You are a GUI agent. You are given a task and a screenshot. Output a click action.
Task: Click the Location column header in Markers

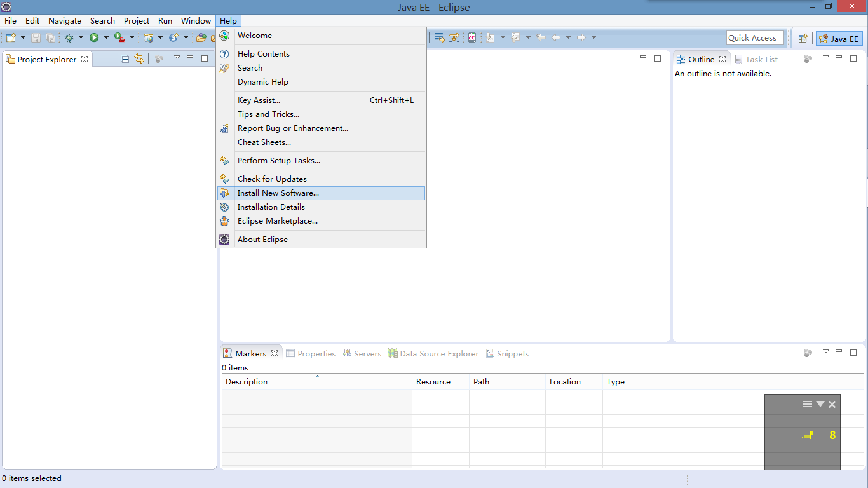[x=574, y=382]
